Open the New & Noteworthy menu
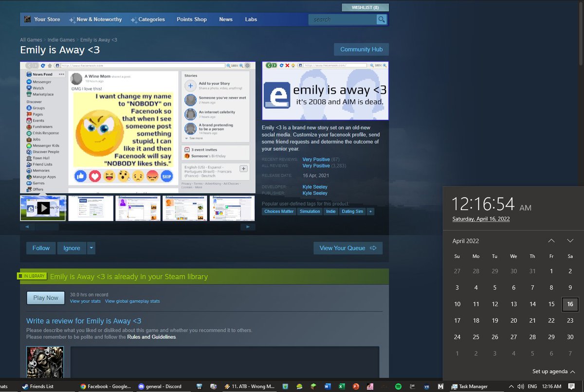This screenshot has height=392, width=584. point(95,19)
